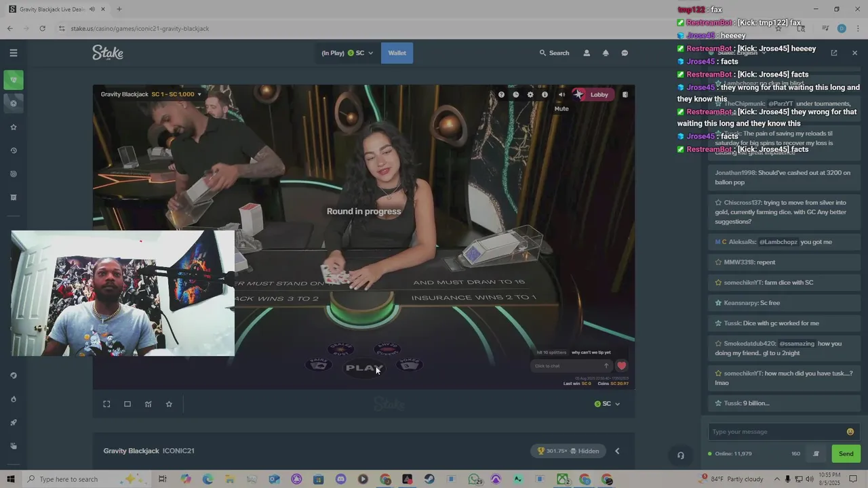The height and width of the screenshot is (488, 868).
Task: Open Steam from the taskbar
Action: pos(429,479)
